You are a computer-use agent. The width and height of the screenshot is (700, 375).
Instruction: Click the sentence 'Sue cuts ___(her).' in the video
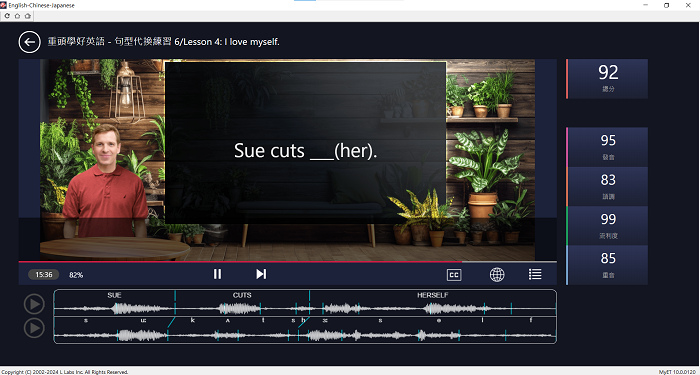click(306, 151)
